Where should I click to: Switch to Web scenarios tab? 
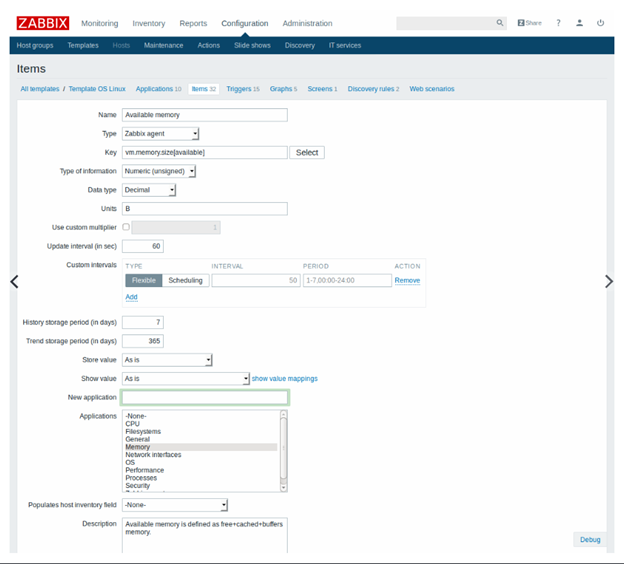point(432,89)
